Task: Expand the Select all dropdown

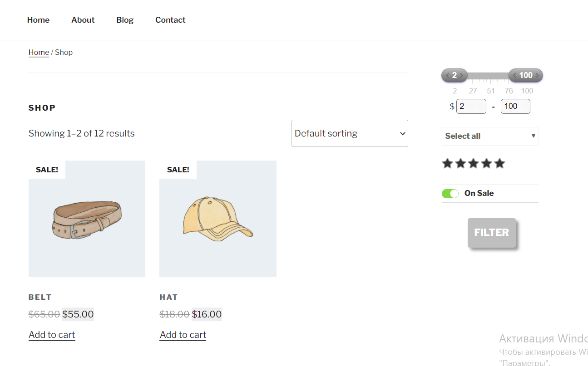Action: point(490,136)
